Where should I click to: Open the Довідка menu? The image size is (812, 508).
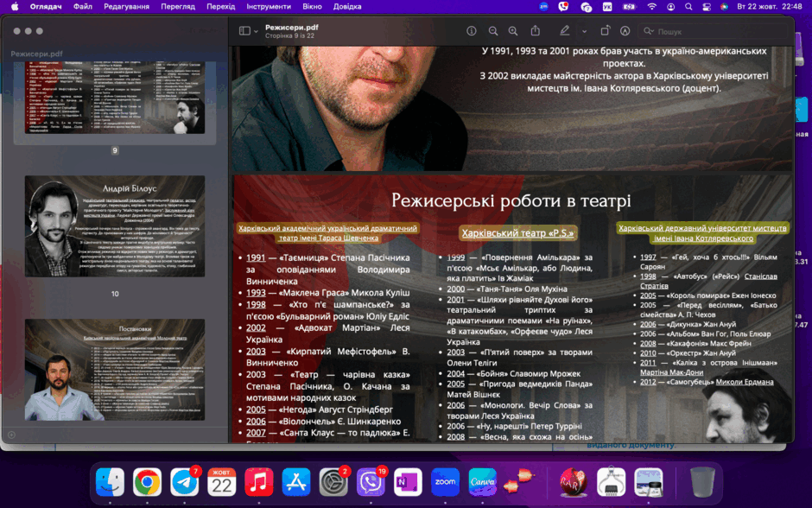point(347,7)
